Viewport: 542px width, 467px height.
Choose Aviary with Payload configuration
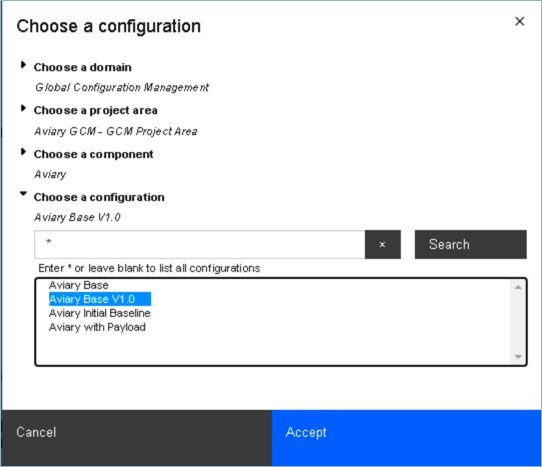click(x=97, y=327)
